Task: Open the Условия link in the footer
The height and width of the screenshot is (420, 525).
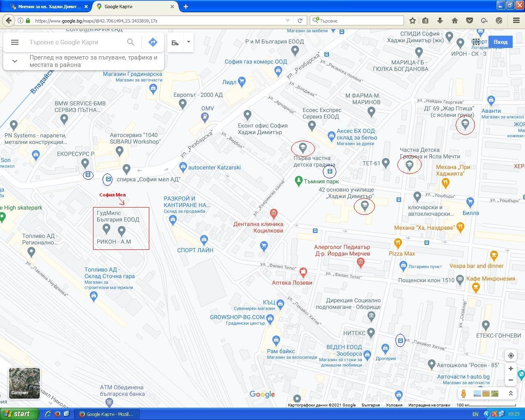Action: coord(394,405)
